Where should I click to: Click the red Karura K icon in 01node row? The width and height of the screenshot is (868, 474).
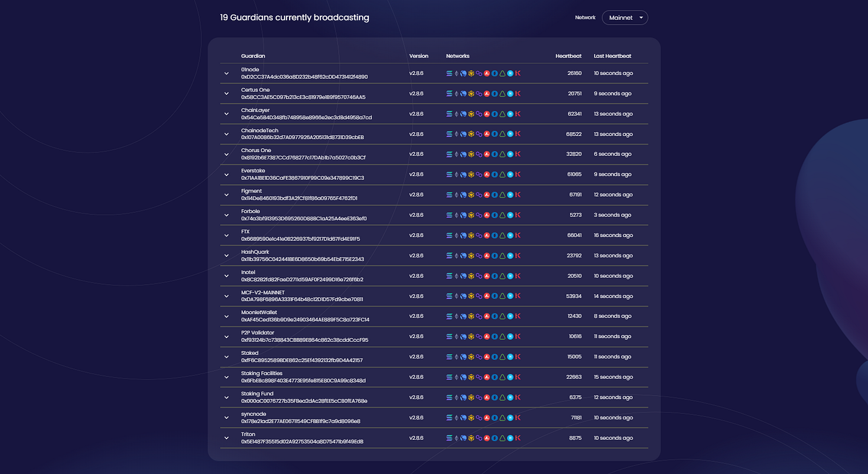click(x=518, y=73)
